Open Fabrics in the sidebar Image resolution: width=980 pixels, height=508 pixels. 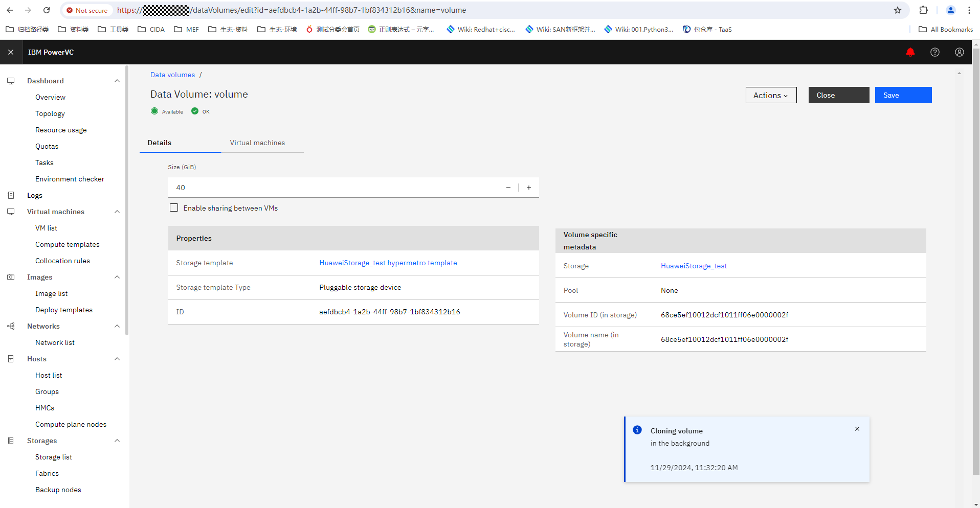(x=47, y=473)
